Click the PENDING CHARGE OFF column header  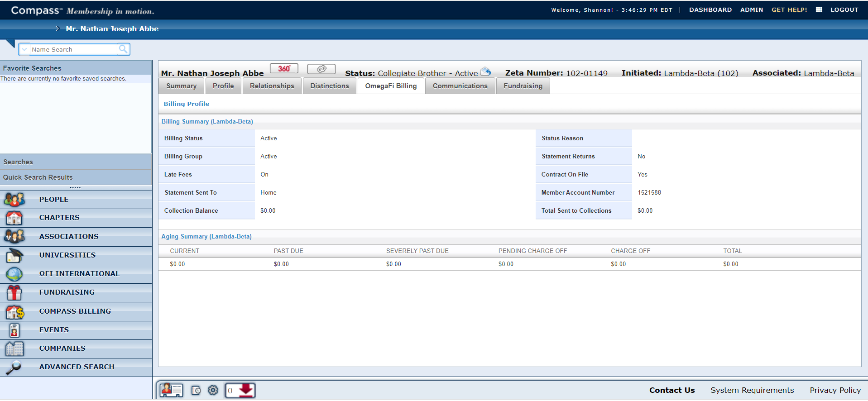click(532, 251)
